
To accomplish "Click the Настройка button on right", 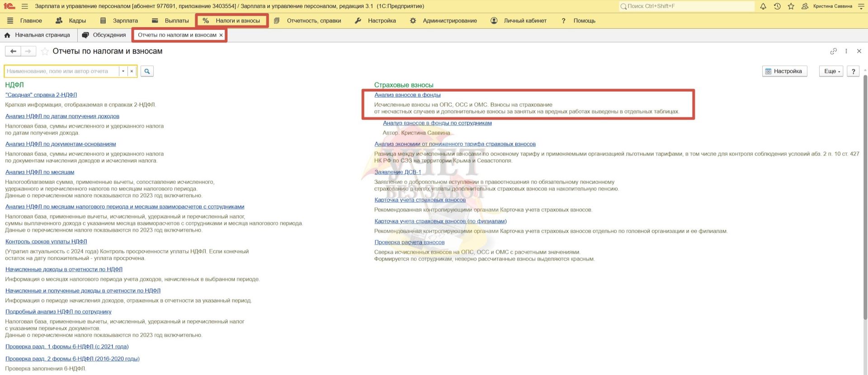I will 784,71.
